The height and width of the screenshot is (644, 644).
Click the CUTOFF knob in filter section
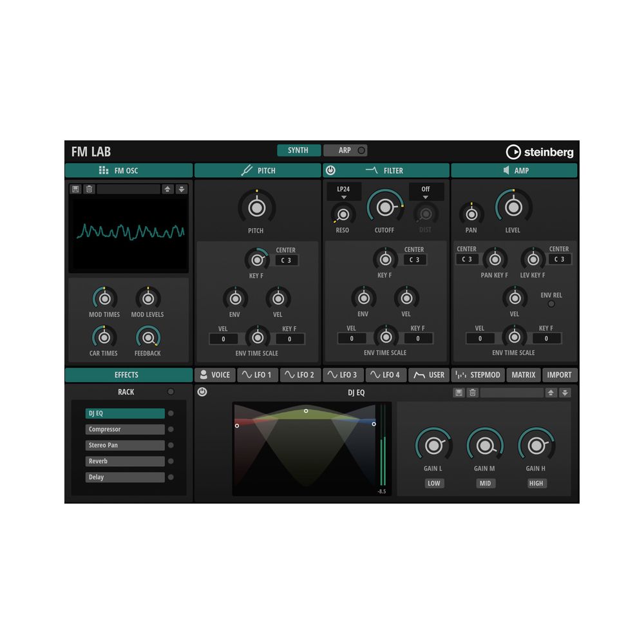pos(384,207)
